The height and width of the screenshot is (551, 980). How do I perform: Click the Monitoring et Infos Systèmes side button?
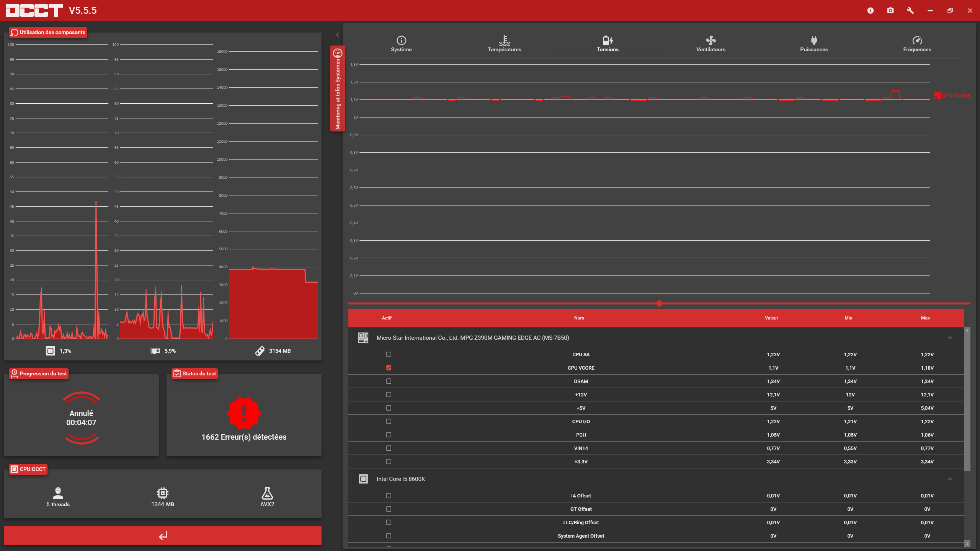(x=337, y=89)
